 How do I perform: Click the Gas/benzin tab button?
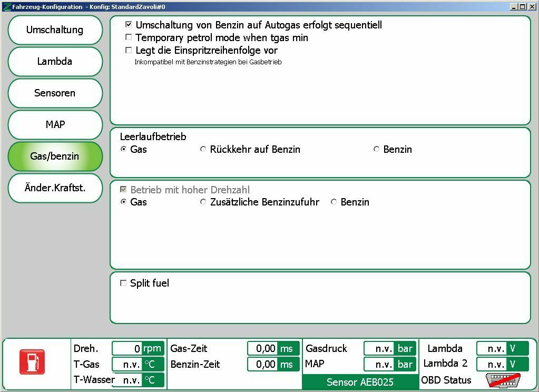tap(55, 156)
